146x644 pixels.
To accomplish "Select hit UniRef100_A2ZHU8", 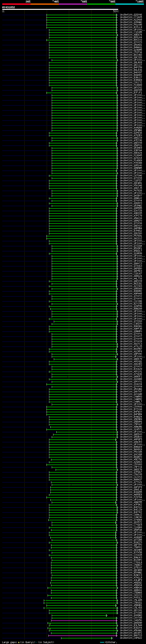I will coord(131,20).
